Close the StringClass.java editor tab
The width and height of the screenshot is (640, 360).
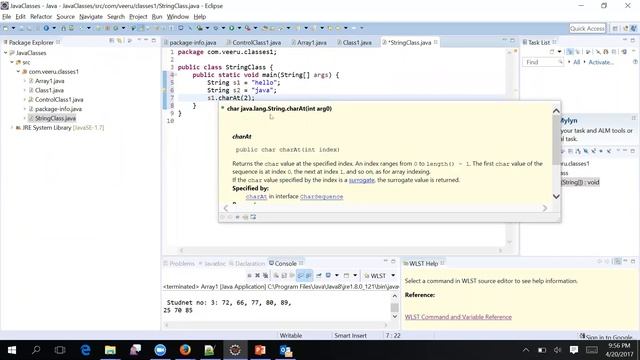[x=436, y=42]
